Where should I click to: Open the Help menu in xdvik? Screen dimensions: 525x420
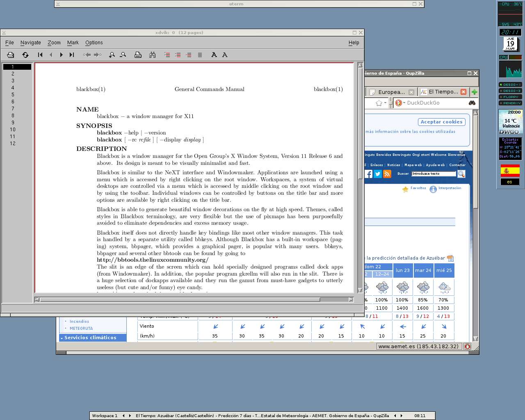pyautogui.click(x=354, y=43)
